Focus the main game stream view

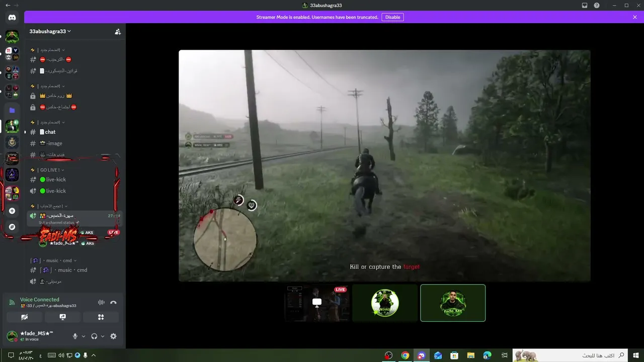point(384,165)
